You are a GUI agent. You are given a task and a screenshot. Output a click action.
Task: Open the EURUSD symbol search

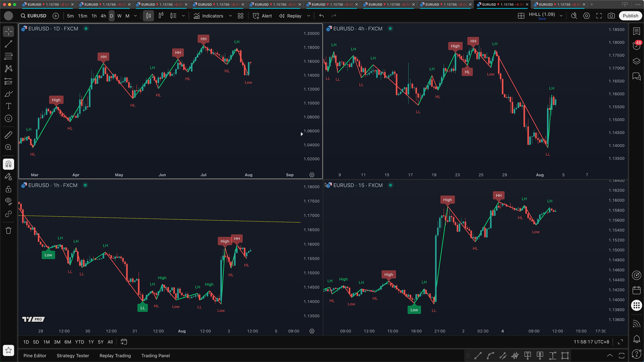pos(34,16)
